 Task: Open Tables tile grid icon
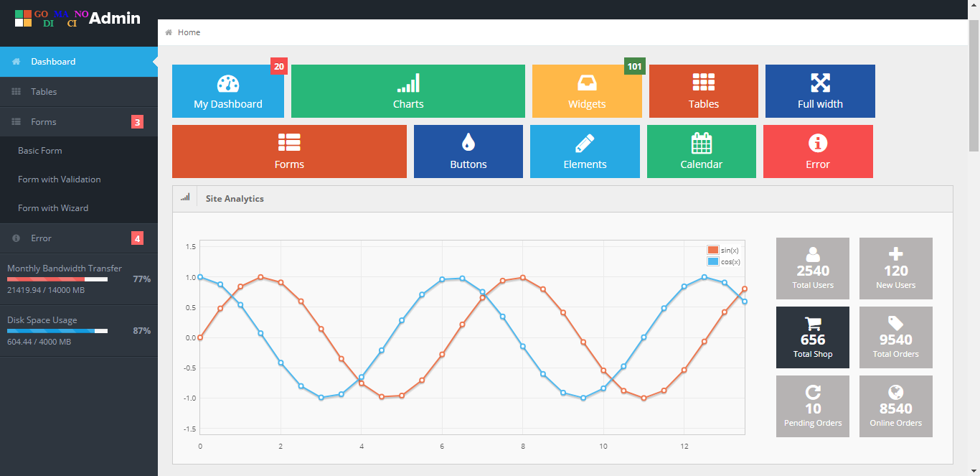point(703,83)
